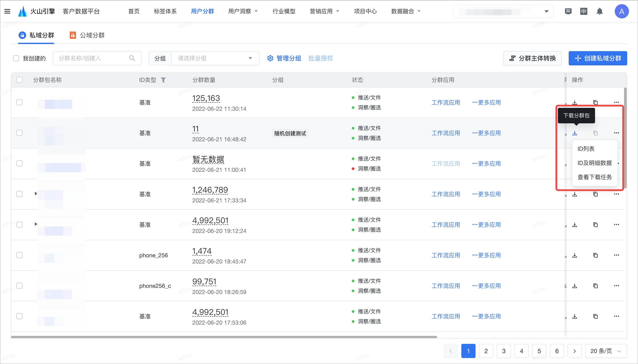Image resolution: width=638 pixels, height=364 pixels.
Task: Select the 随机创建测试 row checkbox
Action: (19, 133)
